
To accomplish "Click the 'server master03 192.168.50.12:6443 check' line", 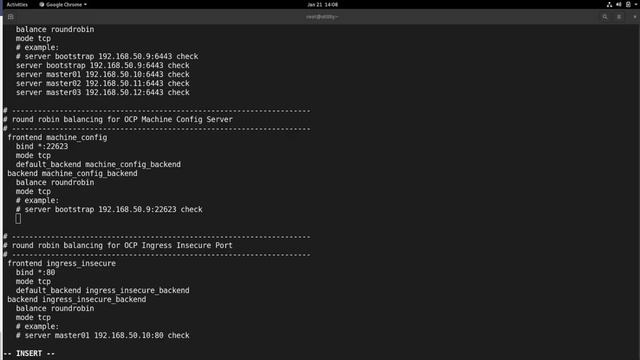I will click(x=102, y=92).
